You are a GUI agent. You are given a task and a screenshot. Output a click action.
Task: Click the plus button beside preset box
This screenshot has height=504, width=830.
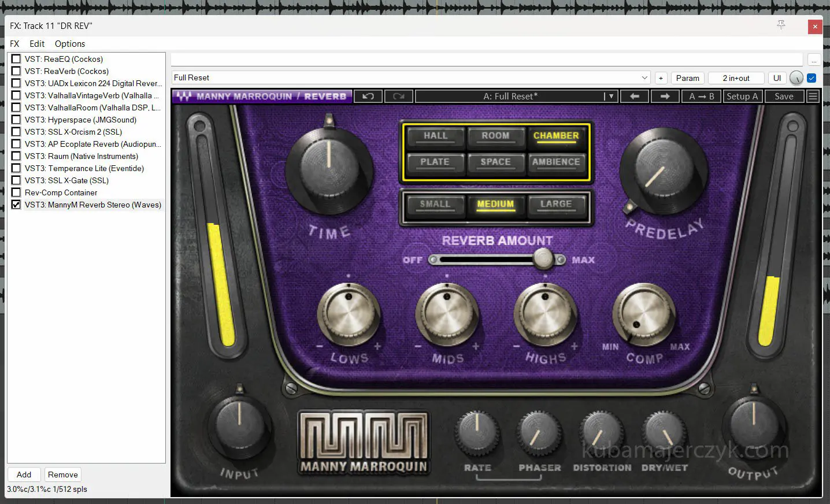pyautogui.click(x=661, y=78)
